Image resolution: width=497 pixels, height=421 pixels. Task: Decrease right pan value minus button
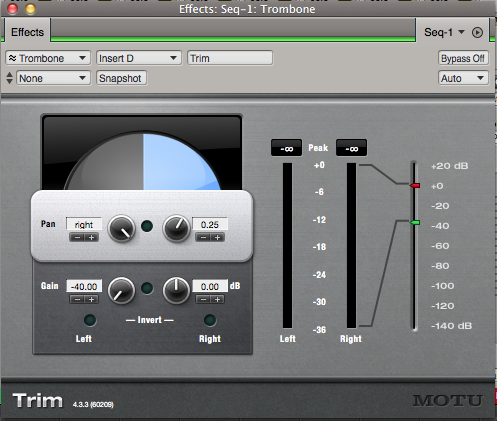pos(203,237)
